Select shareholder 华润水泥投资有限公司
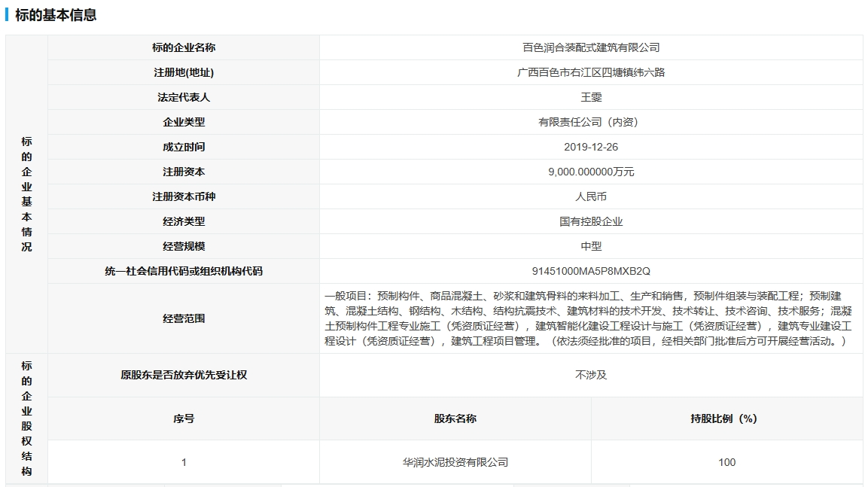The height and width of the screenshot is (487, 868). click(455, 462)
